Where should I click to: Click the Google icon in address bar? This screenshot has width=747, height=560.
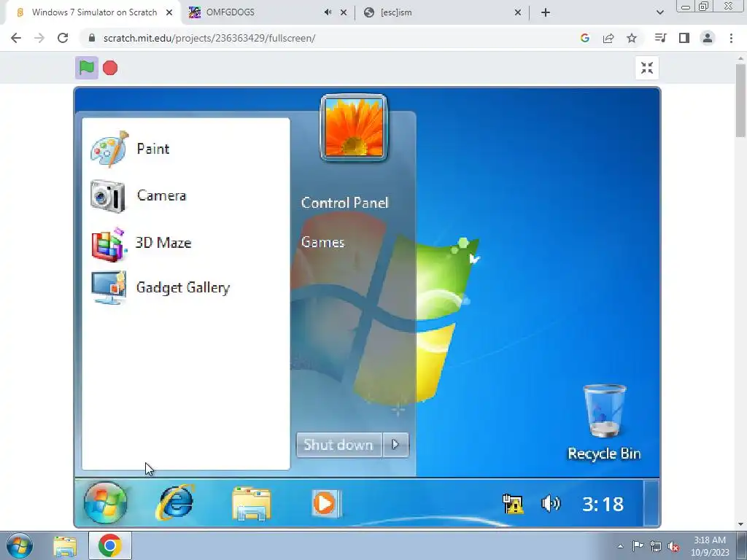point(585,38)
